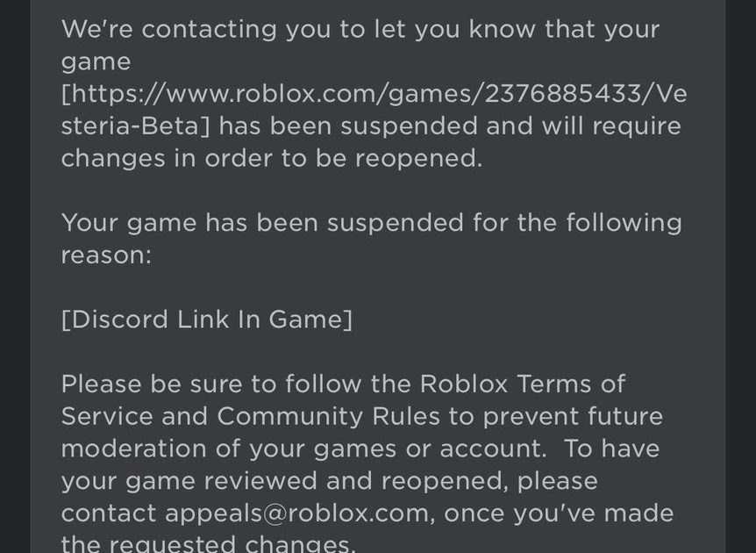This screenshot has height=553, width=756.
Task: Click 'once you've made' after the email
Action: (559, 513)
